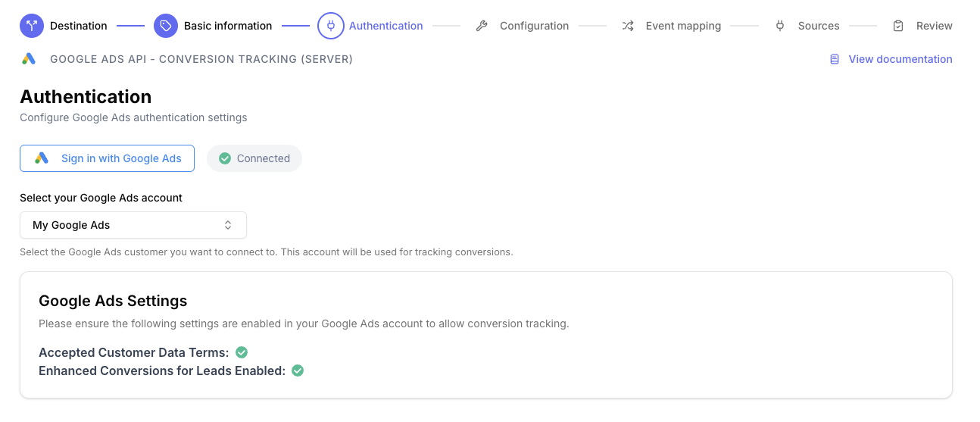980x422 pixels.
Task: Click the Configuration wrench icon
Action: [x=482, y=26]
